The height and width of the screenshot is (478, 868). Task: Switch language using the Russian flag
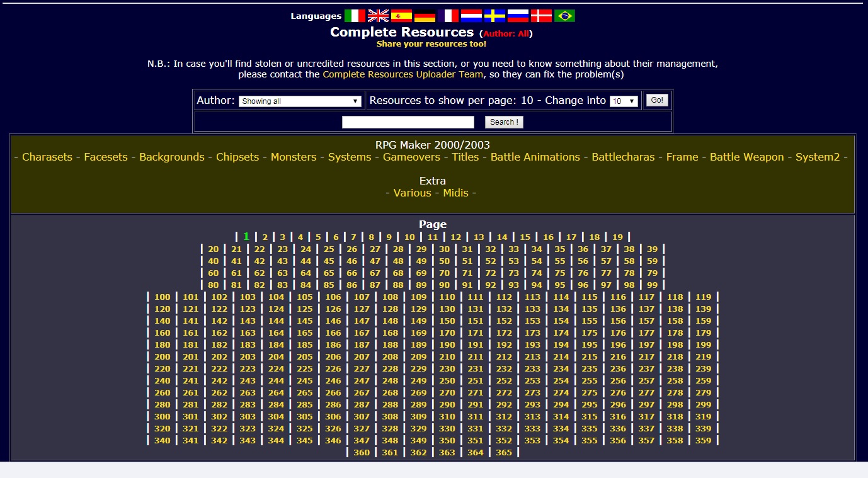click(x=518, y=16)
